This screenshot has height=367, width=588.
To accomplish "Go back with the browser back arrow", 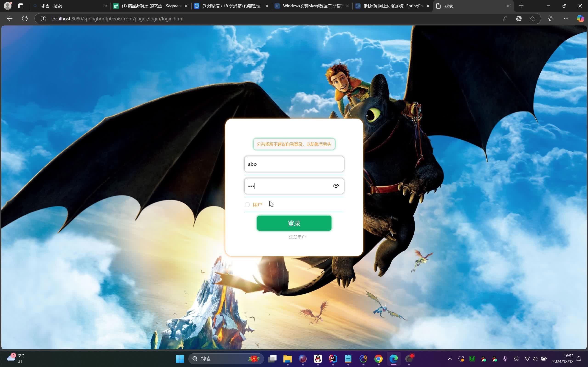I will coord(10,19).
